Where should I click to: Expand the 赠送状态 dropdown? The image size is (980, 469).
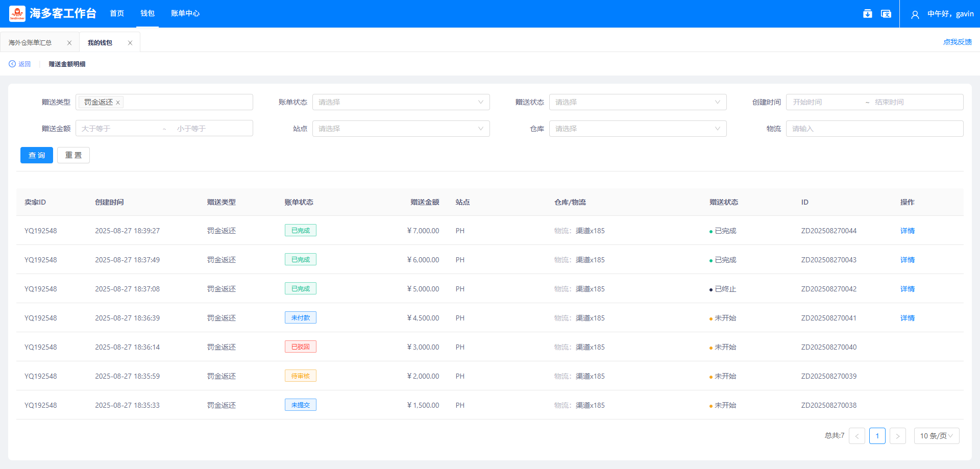(x=638, y=102)
